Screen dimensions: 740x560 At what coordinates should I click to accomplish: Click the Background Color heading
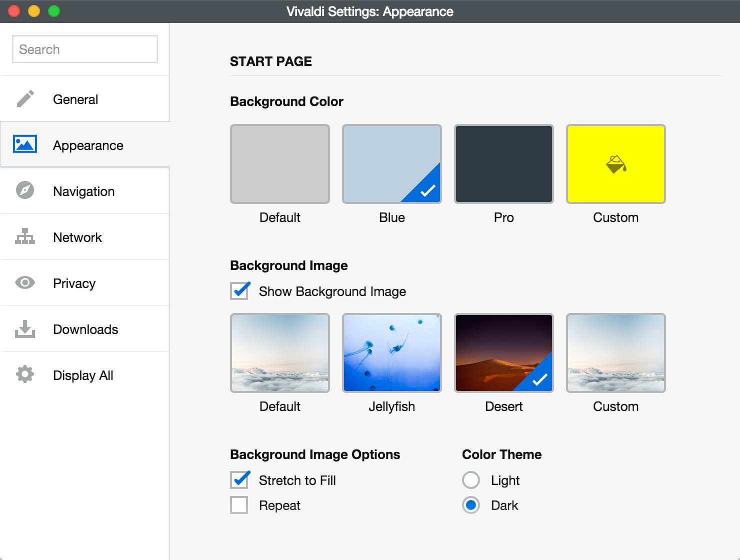pos(286,101)
